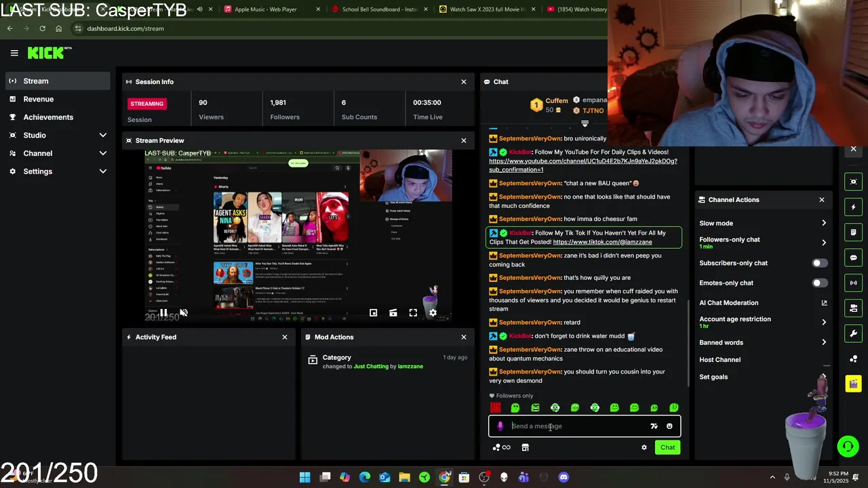Click the document icon in right toolbar

[x=854, y=232]
